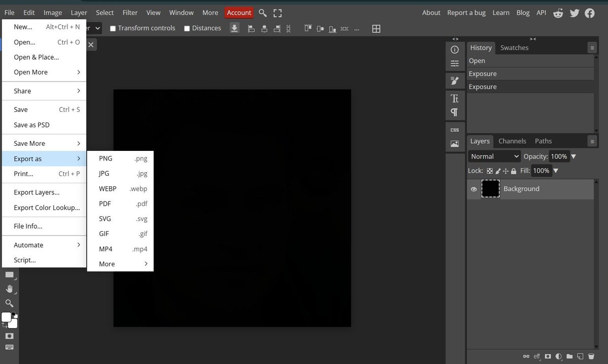Open Reddit social icon
Image resolution: width=608 pixels, height=364 pixels.
[x=558, y=13]
